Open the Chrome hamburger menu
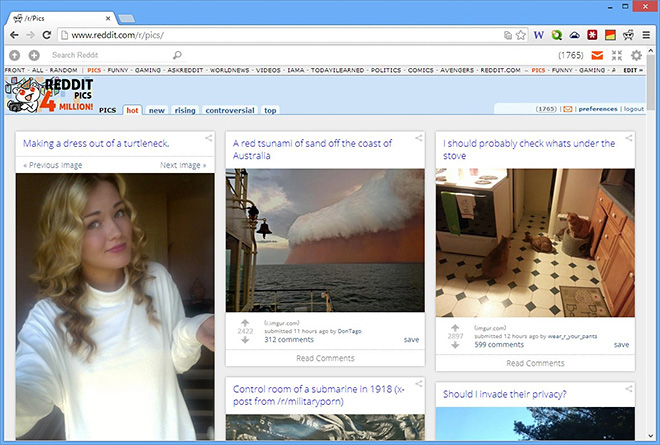Viewport: 660px width, 445px height. pyautogui.click(x=646, y=35)
